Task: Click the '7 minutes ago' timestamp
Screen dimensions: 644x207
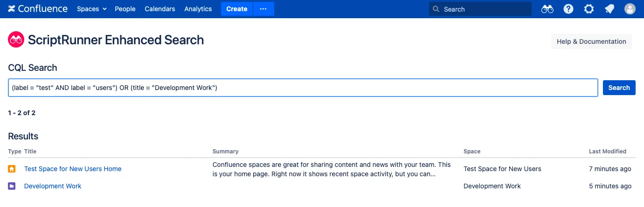Action: 610,169
